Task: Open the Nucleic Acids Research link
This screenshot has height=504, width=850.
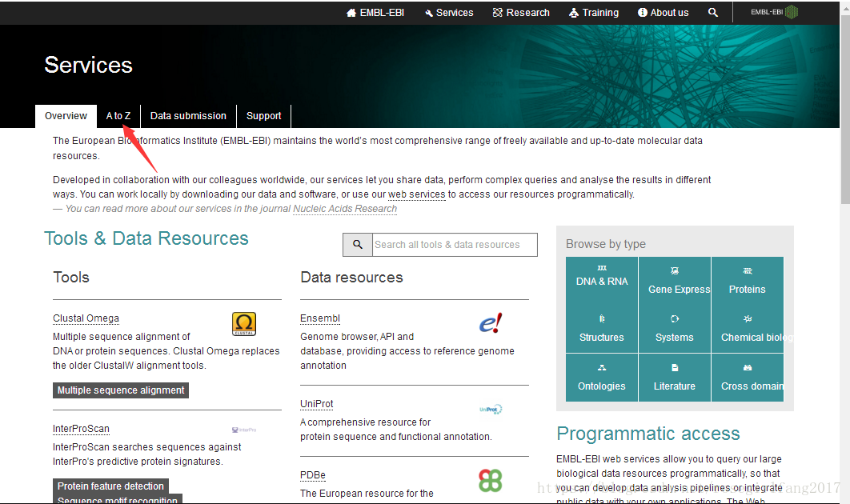Action: (x=345, y=209)
